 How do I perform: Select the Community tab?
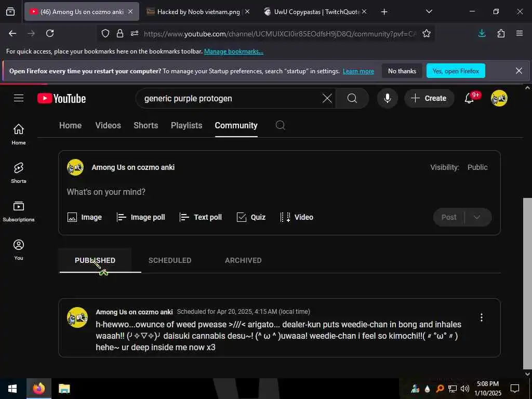[x=236, y=125]
